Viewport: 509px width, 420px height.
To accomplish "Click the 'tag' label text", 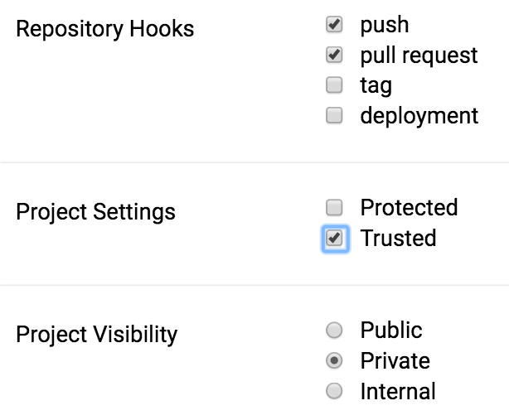I will point(376,86).
